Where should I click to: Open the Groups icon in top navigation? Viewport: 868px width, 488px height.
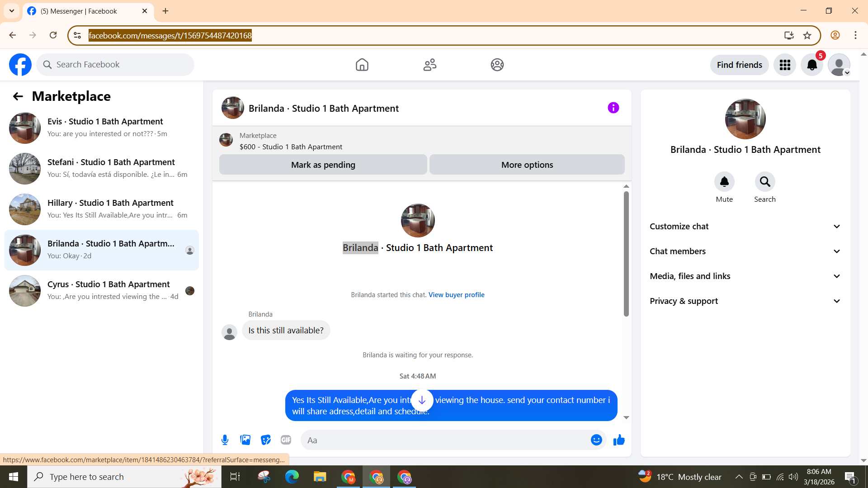pyautogui.click(x=497, y=65)
